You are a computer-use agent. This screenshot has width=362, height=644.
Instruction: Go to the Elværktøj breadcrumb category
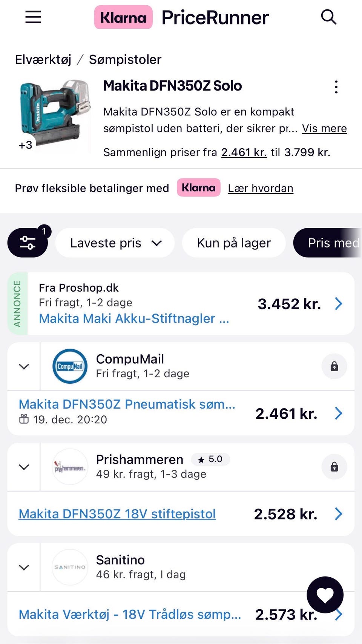point(43,60)
